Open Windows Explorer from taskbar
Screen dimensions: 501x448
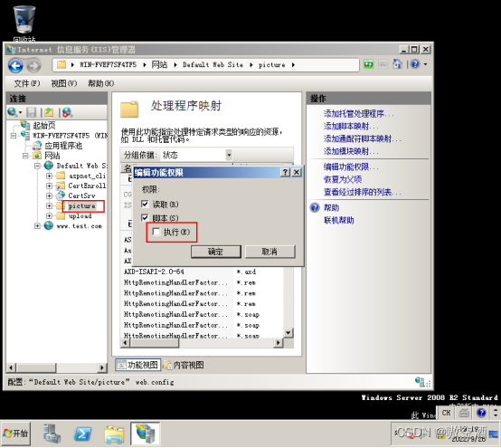(114, 434)
